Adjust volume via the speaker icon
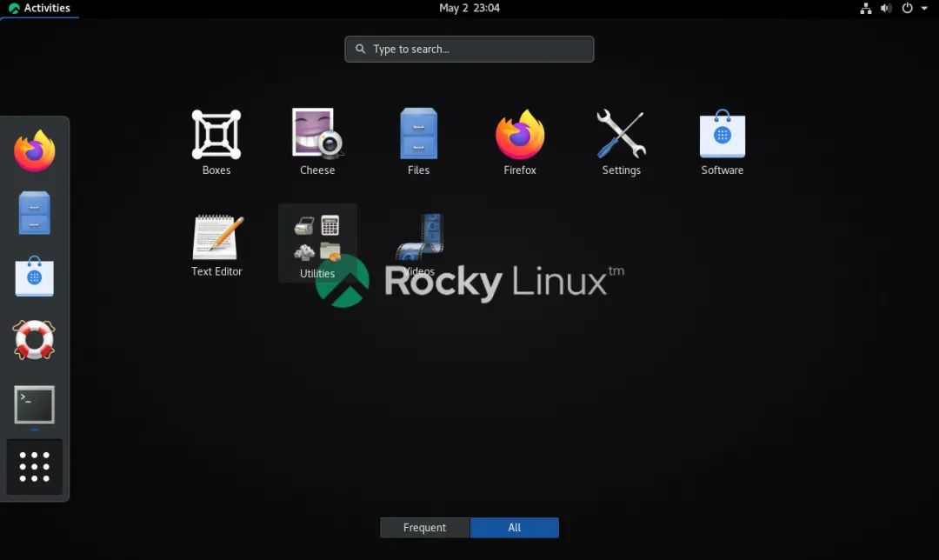The width and height of the screenshot is (939, 560). click(886, 8)
